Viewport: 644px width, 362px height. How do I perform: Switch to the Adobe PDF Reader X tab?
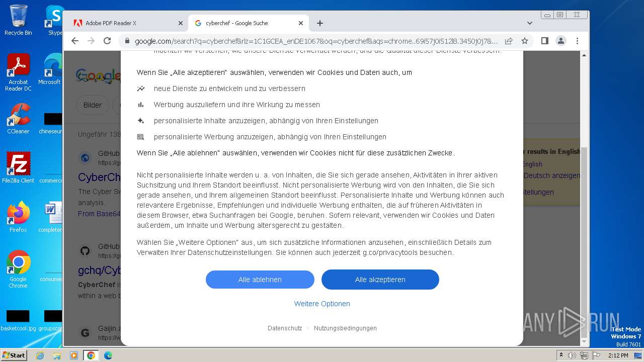(128, 23)
